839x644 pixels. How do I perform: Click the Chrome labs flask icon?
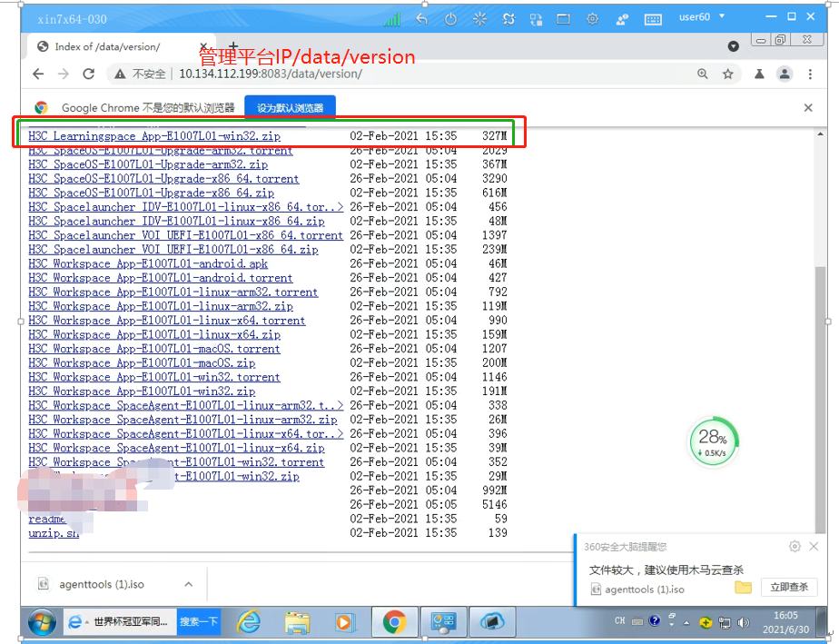click(x=759, y=74)
